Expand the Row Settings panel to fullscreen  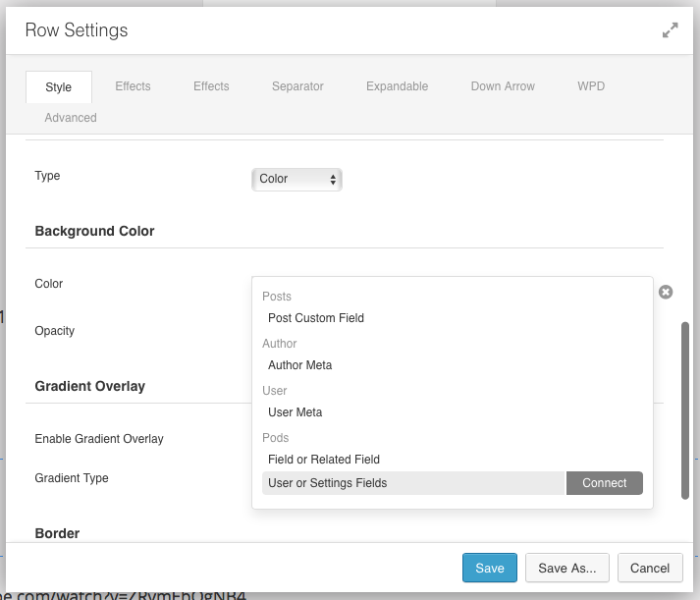click(671, 29)
